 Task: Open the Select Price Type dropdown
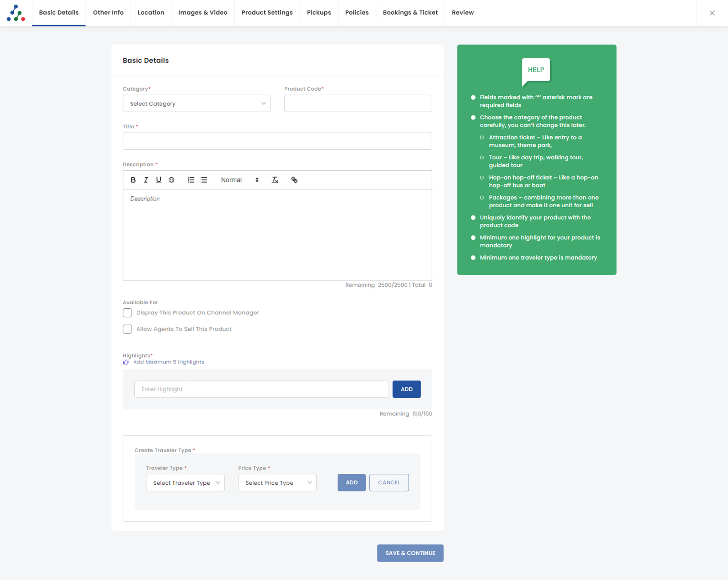pyautogui.click(x=277, y=483)
